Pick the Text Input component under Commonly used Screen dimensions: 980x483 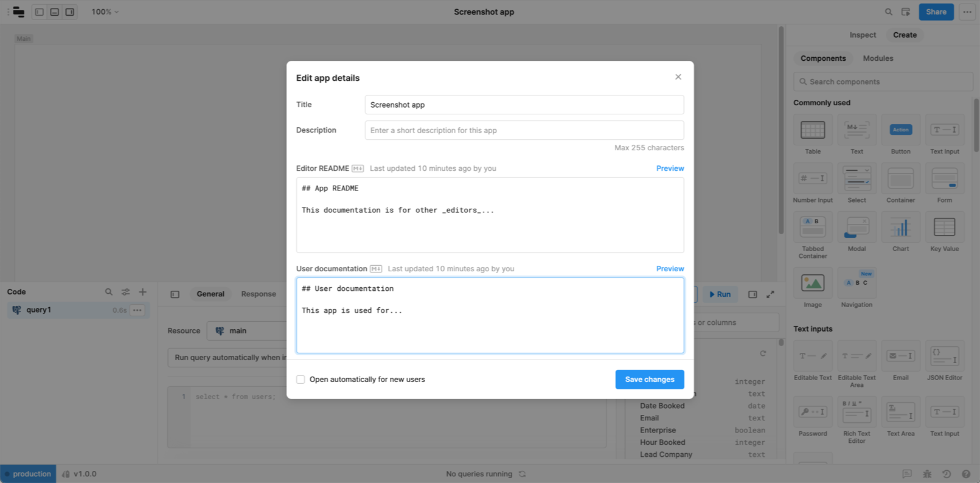[x=944, y=134]
